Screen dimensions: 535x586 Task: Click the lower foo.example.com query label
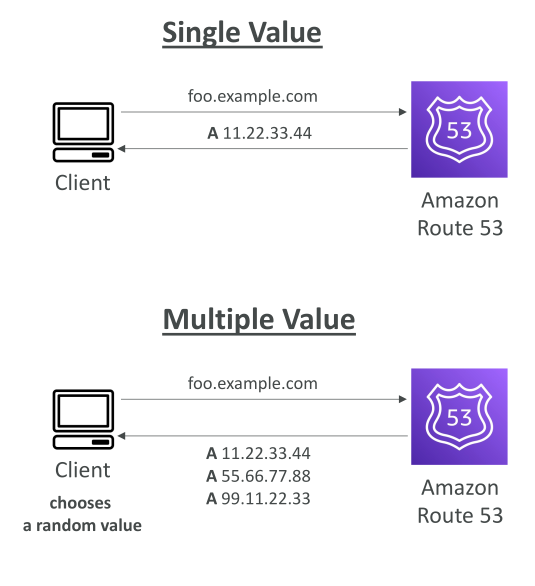click(x=253, y=383)
